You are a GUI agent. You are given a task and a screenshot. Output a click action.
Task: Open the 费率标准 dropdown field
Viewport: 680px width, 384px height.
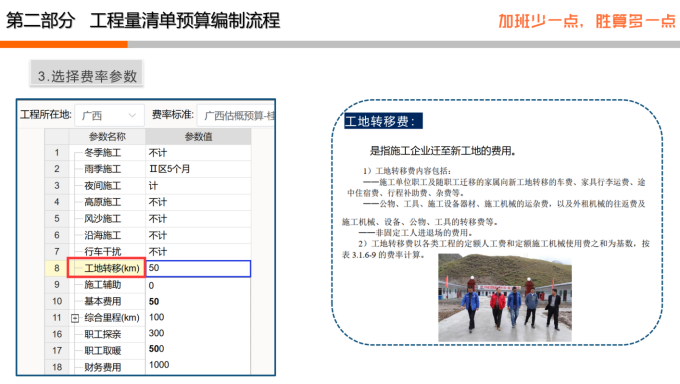(236, 115)
